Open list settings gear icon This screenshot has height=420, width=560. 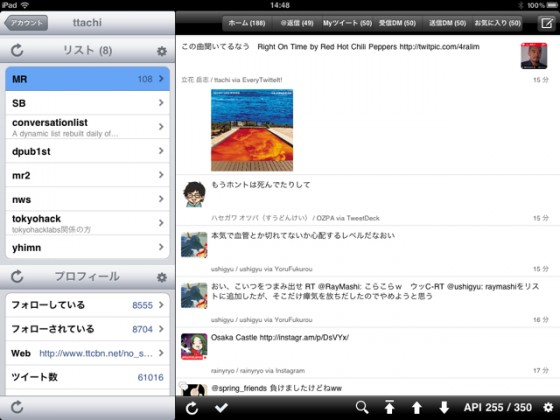[x=162, y=51]
